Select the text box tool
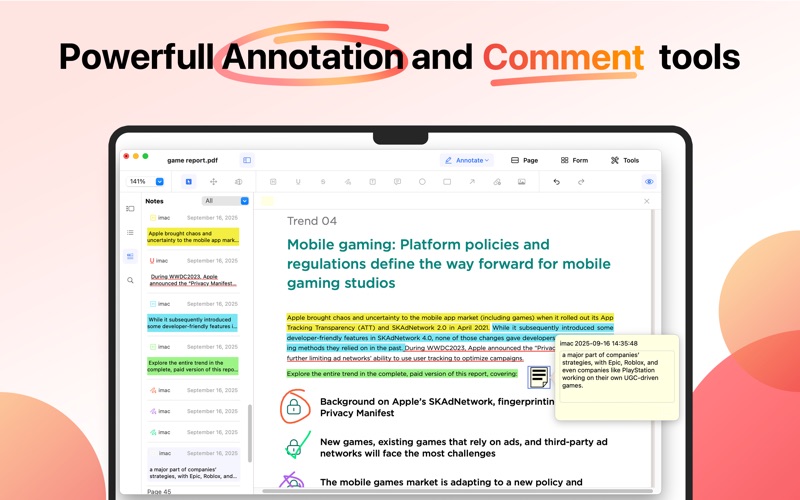800x500 pixels. point(372,182)
